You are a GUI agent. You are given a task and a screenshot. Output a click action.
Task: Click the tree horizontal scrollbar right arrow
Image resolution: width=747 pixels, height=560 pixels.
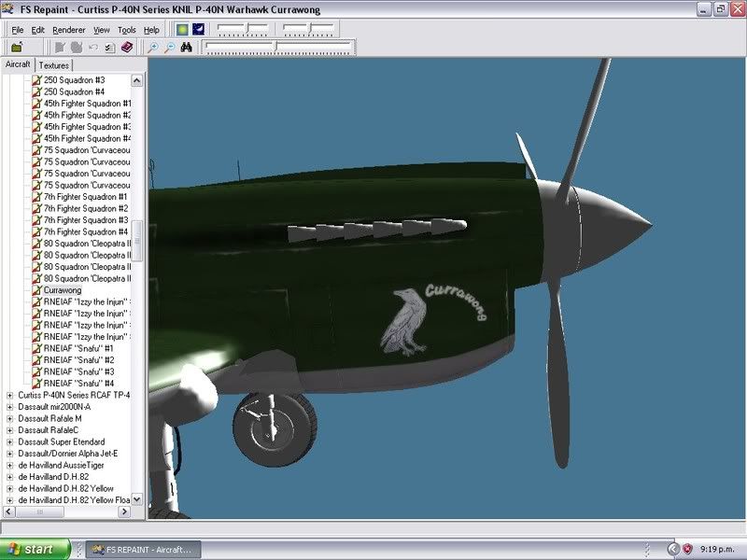click(x=126, y=512)
